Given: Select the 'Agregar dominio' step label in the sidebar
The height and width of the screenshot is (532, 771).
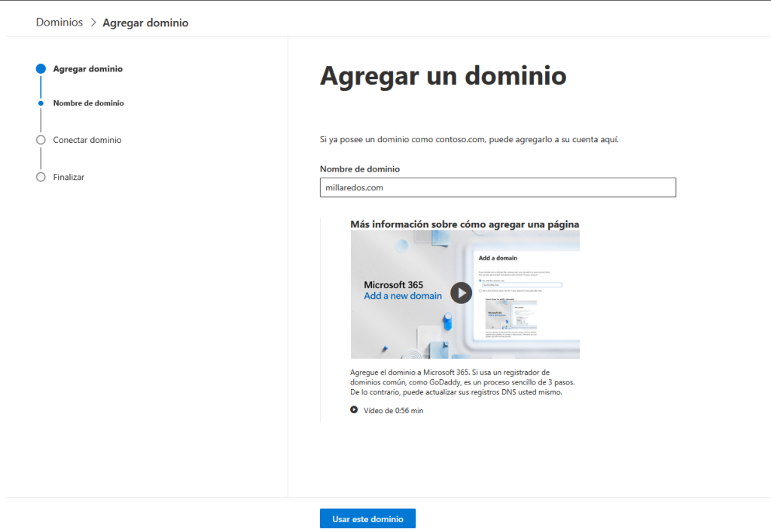Looking at the screenshot, I should [87, 68].
